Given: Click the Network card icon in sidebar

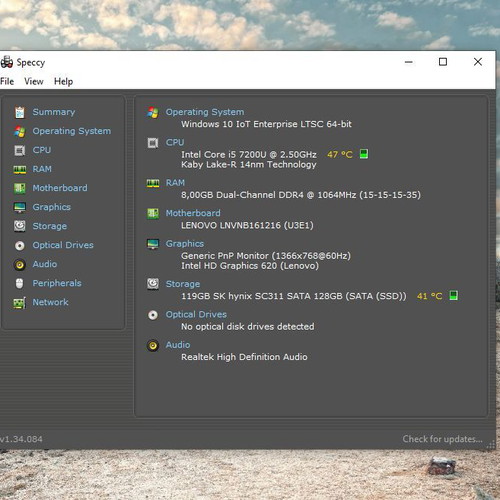Looking at the screenshot, I should [x=20, y=303].
